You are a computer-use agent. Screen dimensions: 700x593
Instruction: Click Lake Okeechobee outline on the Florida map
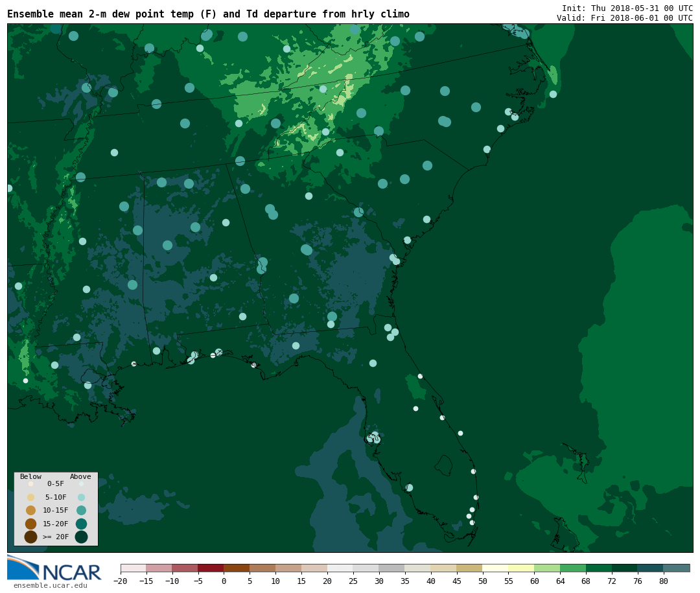[443, 465]
